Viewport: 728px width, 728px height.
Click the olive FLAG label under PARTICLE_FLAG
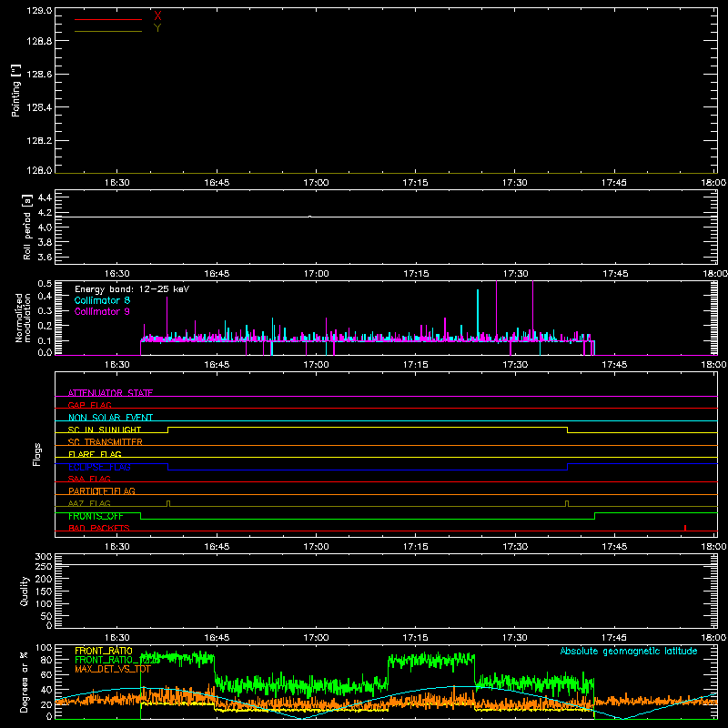[x=89, y=503]
